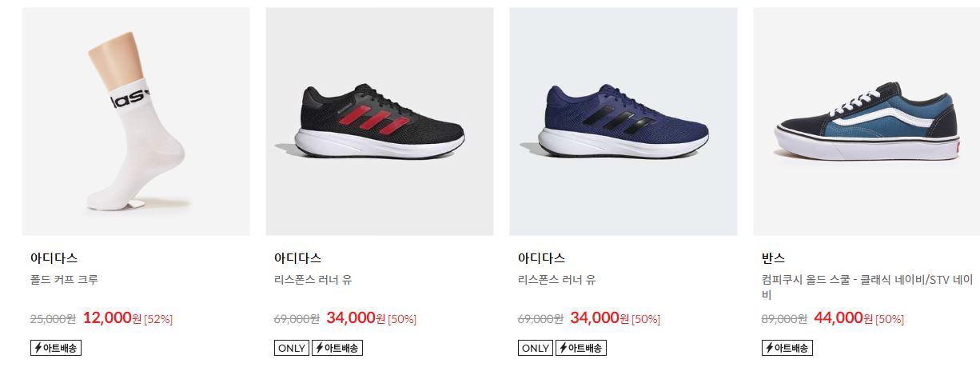Click the 아트배송 badge under the sock product
Viewport: 980px width, 371px height.
56,348
